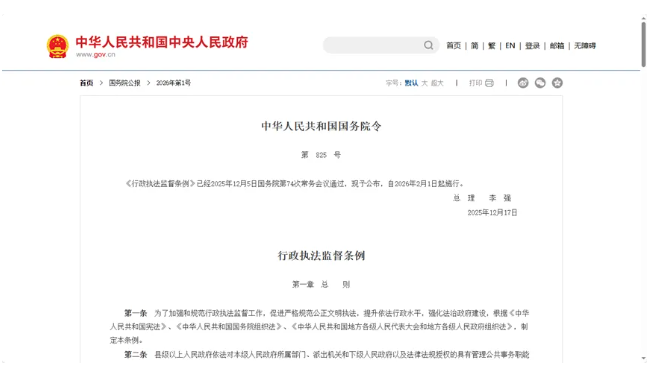Image resolution: width=647 pixels, height=376 pixels.
Task: Click the order number 第 825 号
Action: point(321,155)
